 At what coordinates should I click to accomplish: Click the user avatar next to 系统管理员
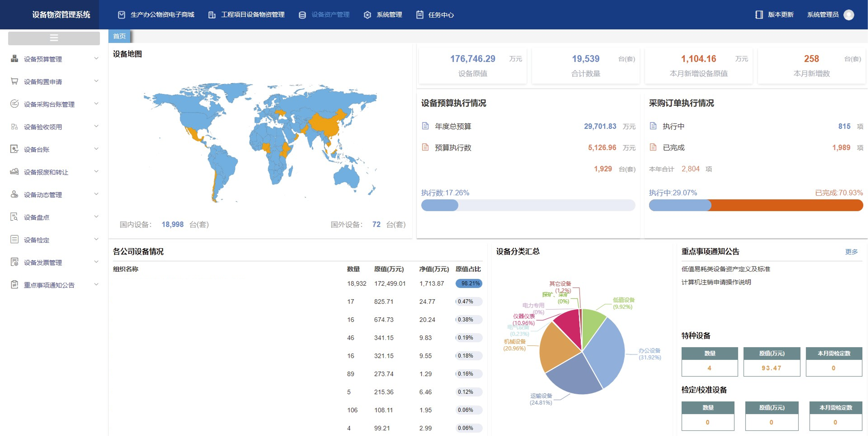[x=849, y=15]
